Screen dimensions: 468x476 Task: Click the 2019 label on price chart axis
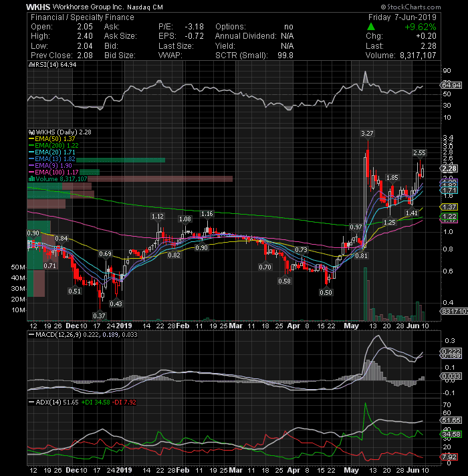click(x=124, y=326)
